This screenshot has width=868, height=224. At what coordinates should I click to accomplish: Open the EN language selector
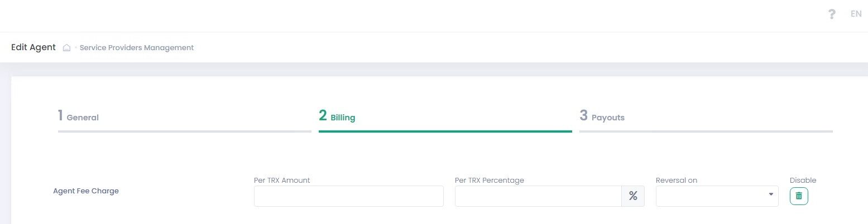856,14
